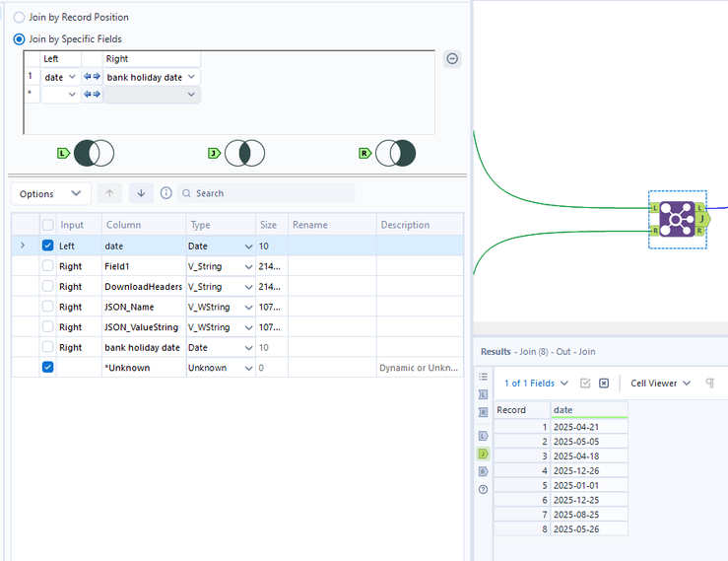Viewport: 728px width, 561px height.
Task: Show the L input anchor data in Results
Action: [x=483, y=394]
